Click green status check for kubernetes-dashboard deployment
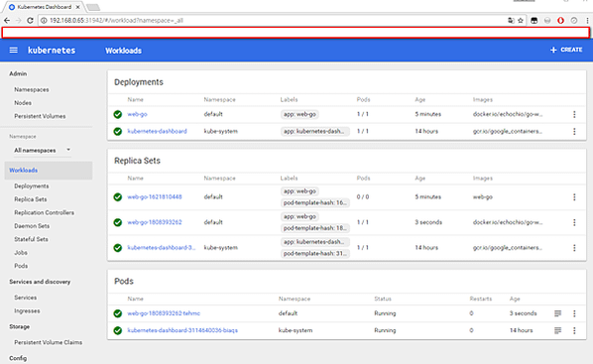Screen dimensions: 593x364 click(118, 131)
